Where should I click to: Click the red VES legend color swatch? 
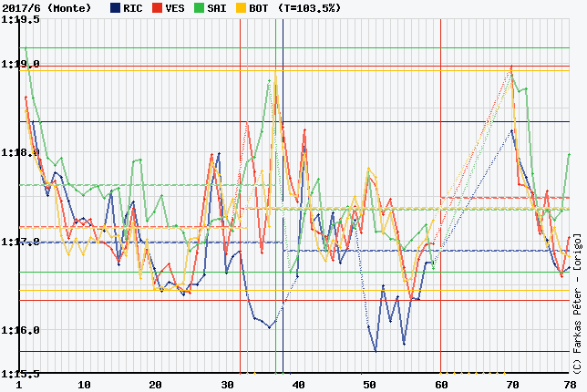[x=157, y=8]
